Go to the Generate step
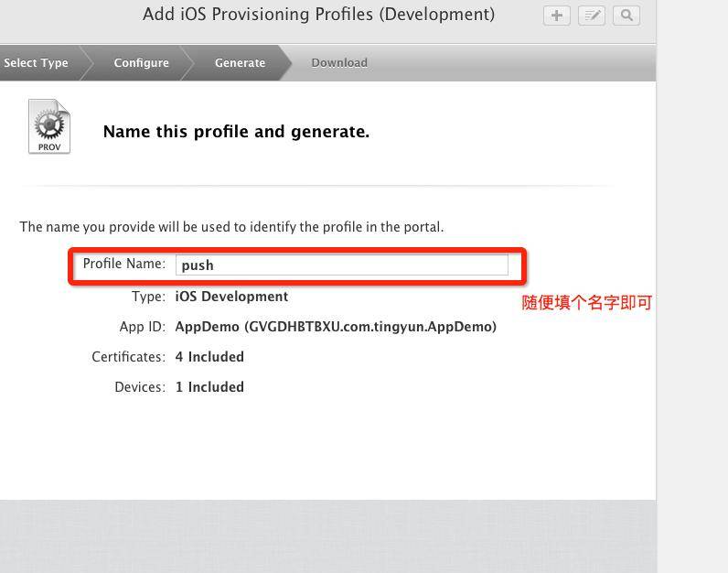The image size is (728, 573). pos(240,63)
